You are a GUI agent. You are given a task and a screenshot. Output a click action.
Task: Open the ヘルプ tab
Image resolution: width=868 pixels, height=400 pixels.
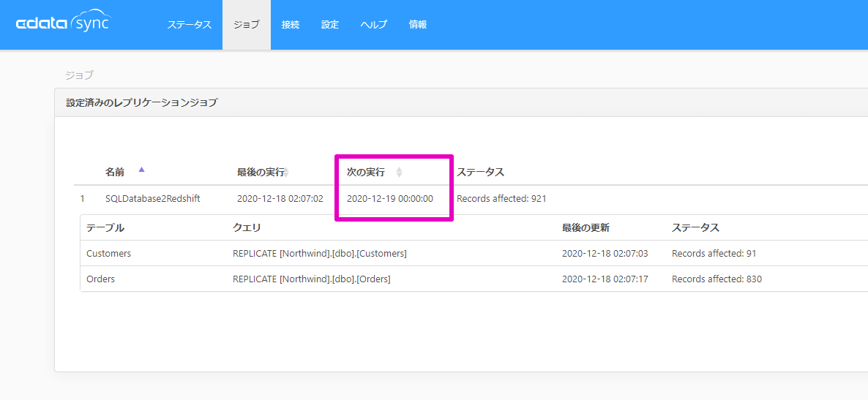pyautogui.click(x=374, y=24)
